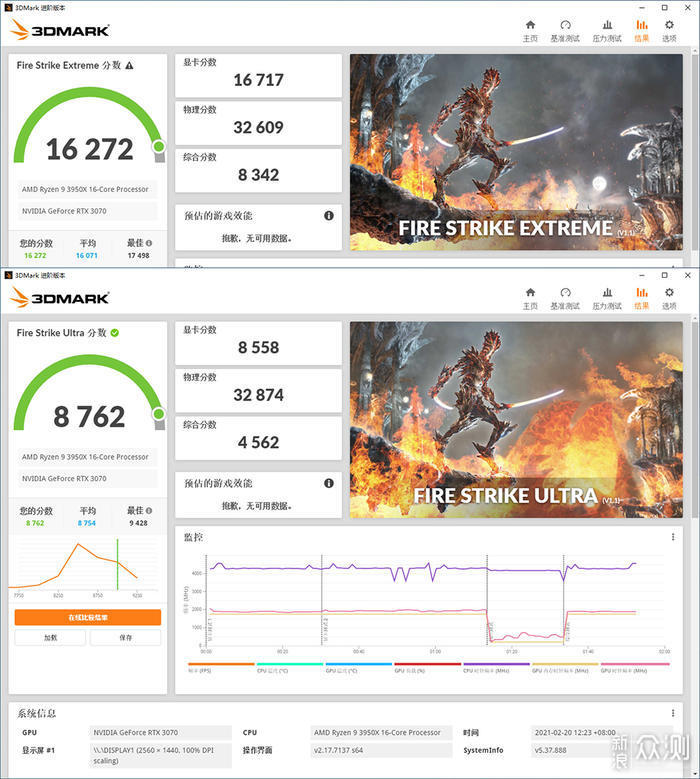Viewport: 700px width, 779px height.
Task: Click the main score 16 272
Action: tap(89, 149)
